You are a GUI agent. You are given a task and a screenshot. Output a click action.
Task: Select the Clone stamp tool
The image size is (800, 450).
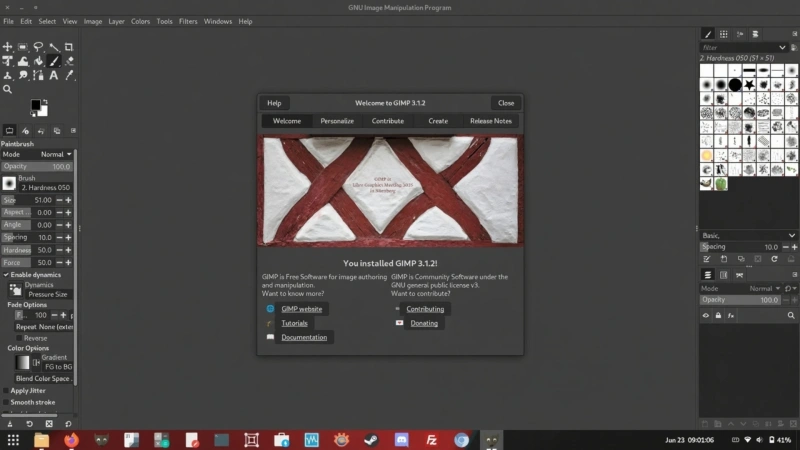point(7,76)
